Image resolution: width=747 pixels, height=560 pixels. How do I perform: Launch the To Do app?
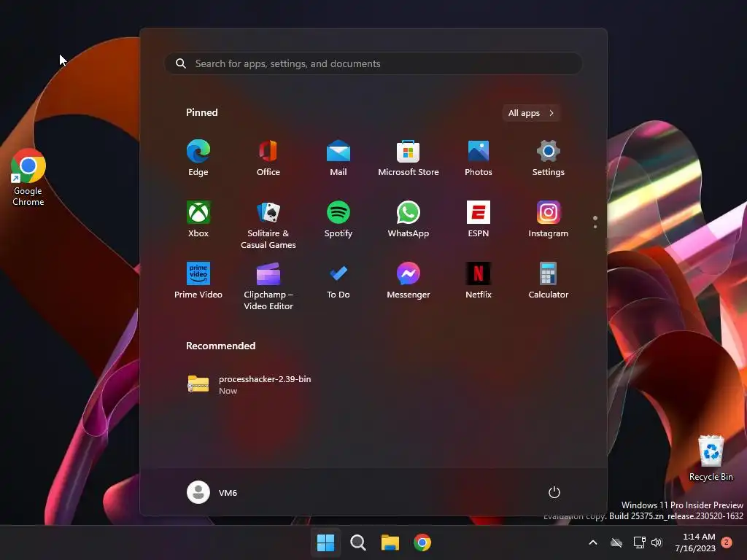(x=338, y=281)
